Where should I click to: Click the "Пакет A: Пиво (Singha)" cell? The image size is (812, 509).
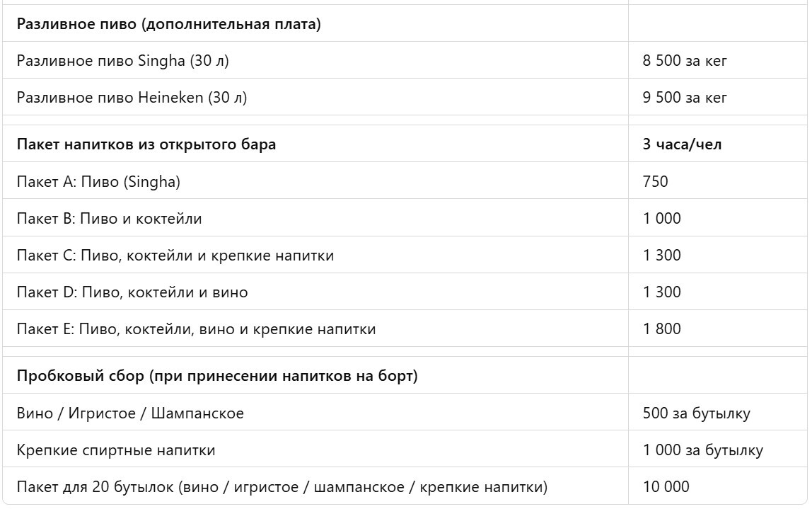(98, 182)
